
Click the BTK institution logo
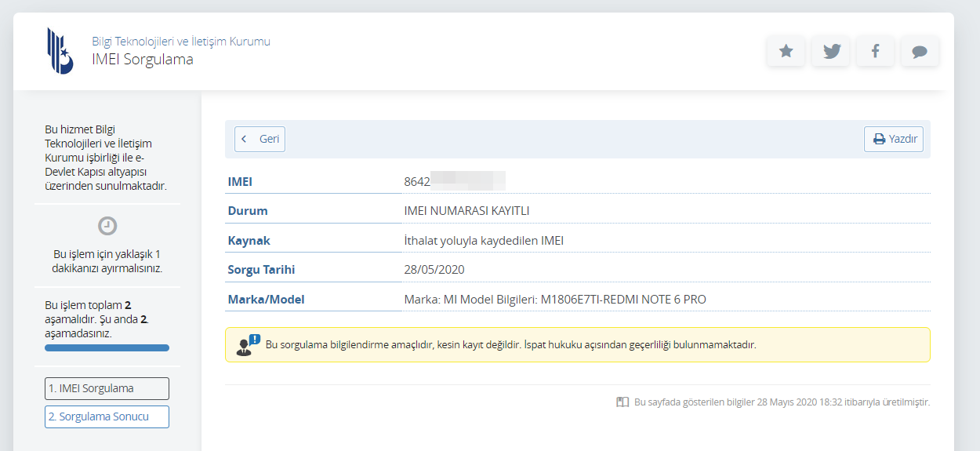point(60,51)
